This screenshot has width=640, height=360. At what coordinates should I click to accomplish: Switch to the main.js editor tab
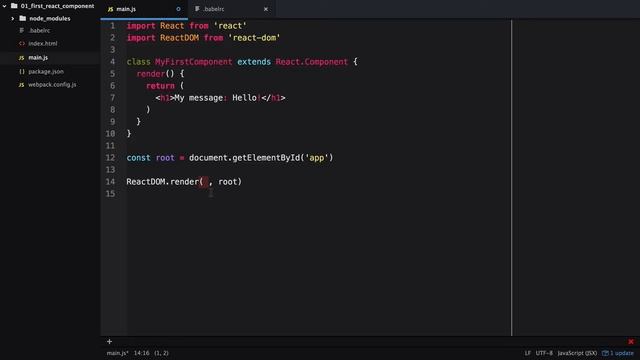[x=144, y=9]
